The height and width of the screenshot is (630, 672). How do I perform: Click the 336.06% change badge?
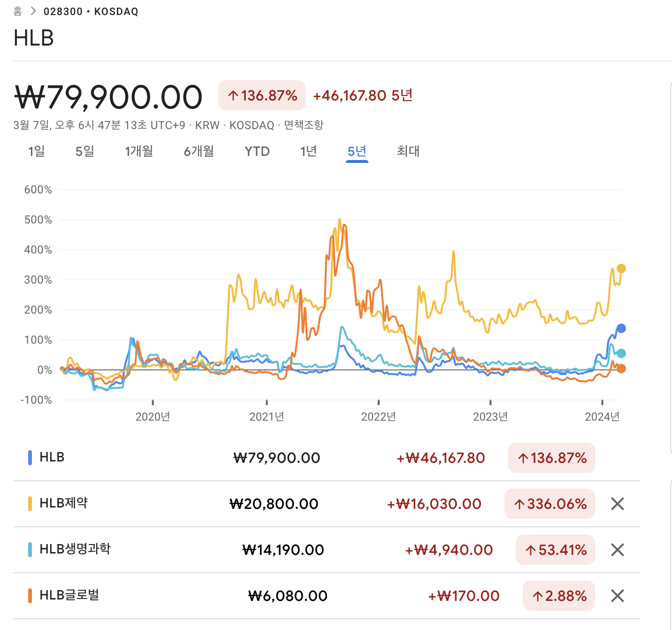coord(550,504)
